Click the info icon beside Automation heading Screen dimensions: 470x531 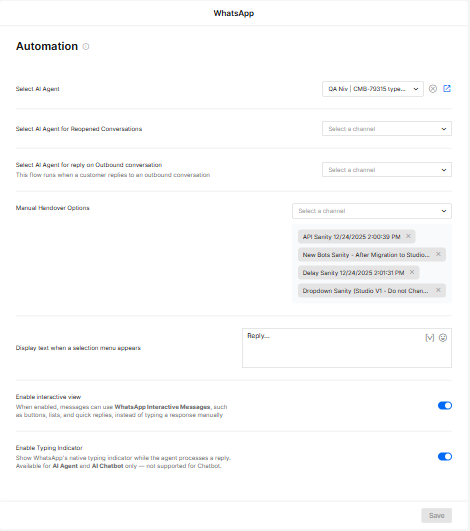point(86,46)
